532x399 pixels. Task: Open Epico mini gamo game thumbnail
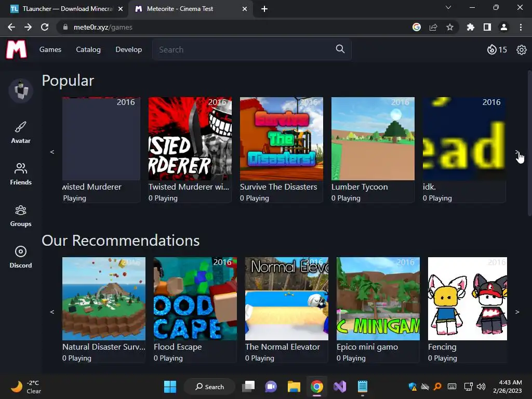[378, 299]
